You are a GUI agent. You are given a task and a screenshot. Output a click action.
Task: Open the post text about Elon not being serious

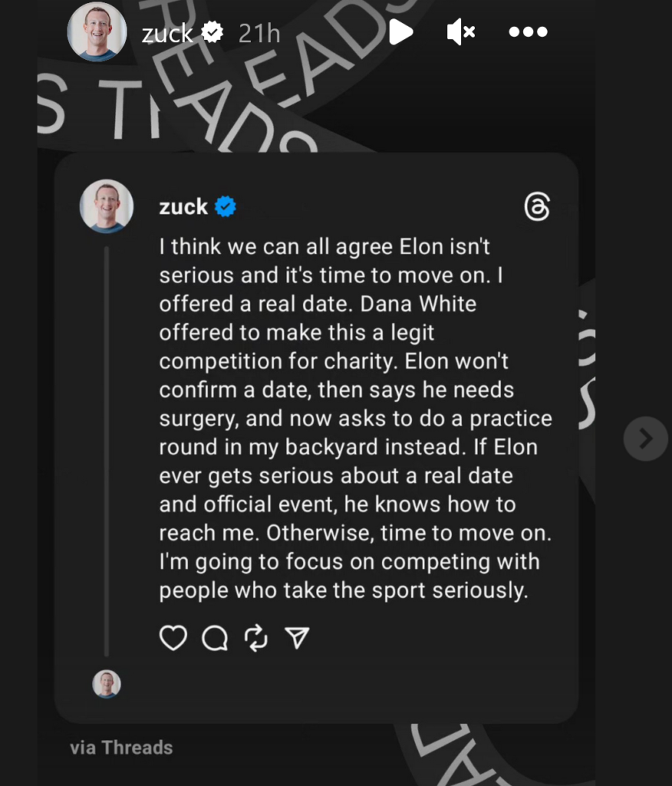pyautogui.click(x=354, y=419)
